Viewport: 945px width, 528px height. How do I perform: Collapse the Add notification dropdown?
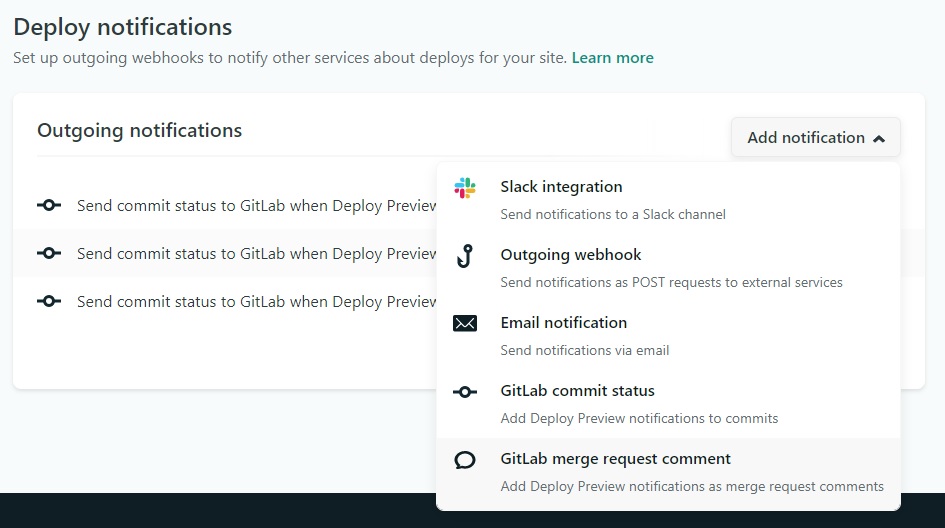815,137
